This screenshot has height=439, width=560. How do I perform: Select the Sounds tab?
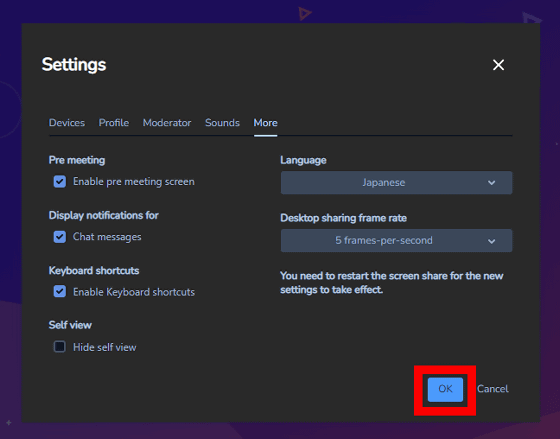pos(222,123)
